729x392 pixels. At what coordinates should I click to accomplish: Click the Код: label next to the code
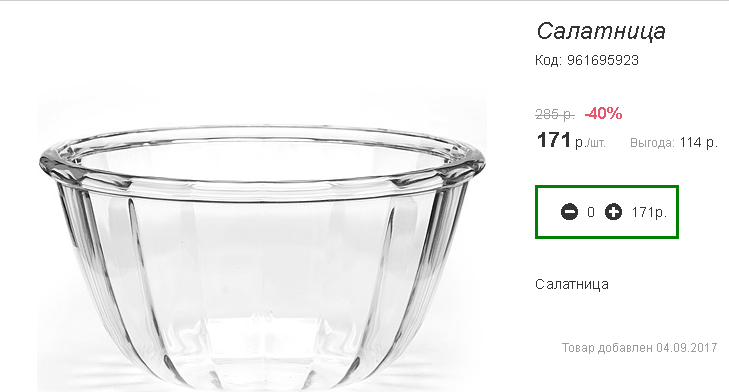click(x=548, y=61)
